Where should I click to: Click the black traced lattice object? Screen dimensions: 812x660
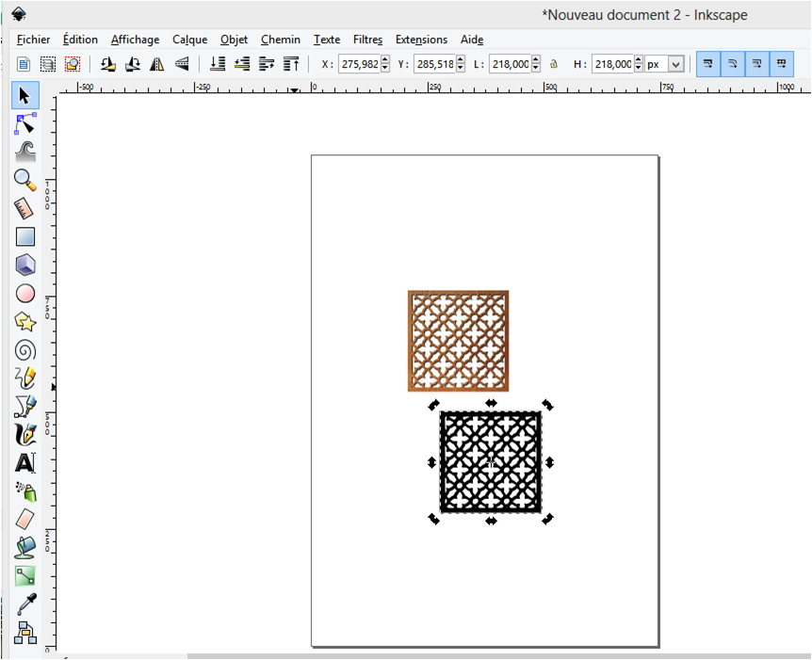point(491,462)
